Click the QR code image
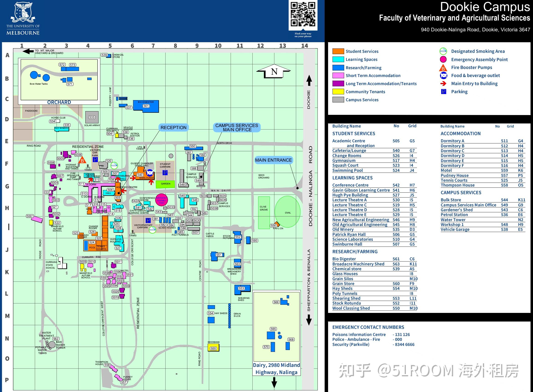533x392 pixels. pos(303,14)
